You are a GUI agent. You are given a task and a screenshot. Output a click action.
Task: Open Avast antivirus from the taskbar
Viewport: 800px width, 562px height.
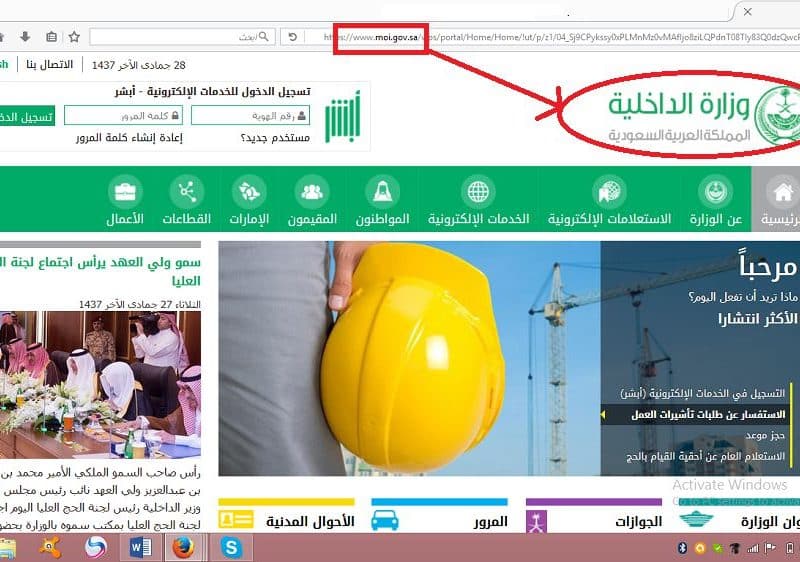click(51, 548)
